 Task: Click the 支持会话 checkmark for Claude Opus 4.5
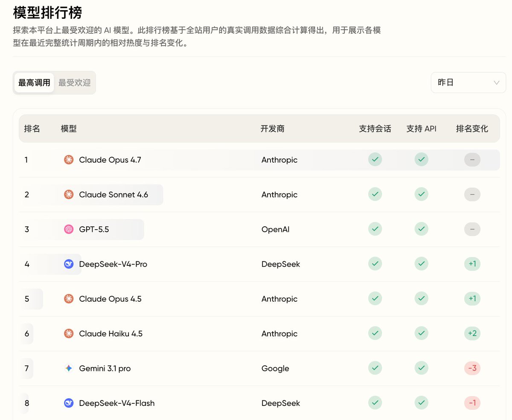[375, 299]
